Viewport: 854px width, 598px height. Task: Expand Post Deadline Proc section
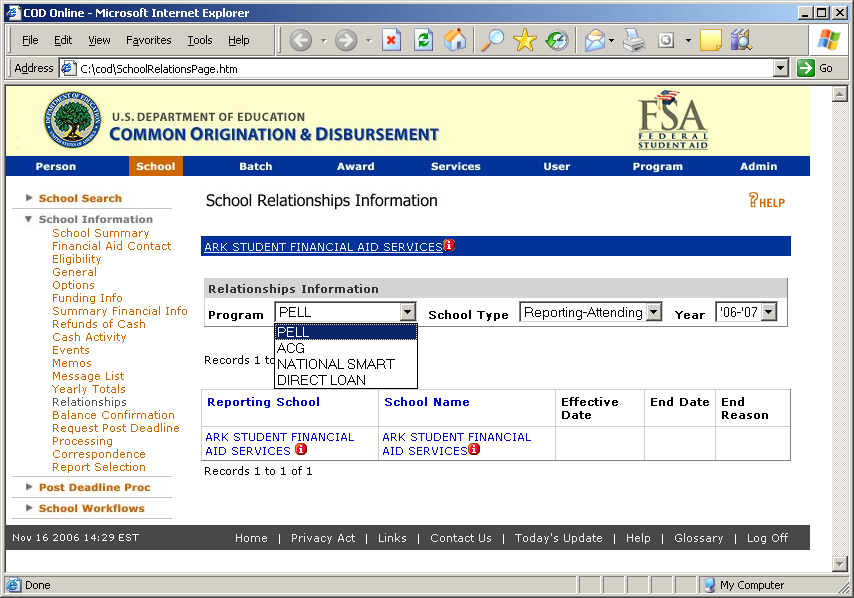click(94, 487)
